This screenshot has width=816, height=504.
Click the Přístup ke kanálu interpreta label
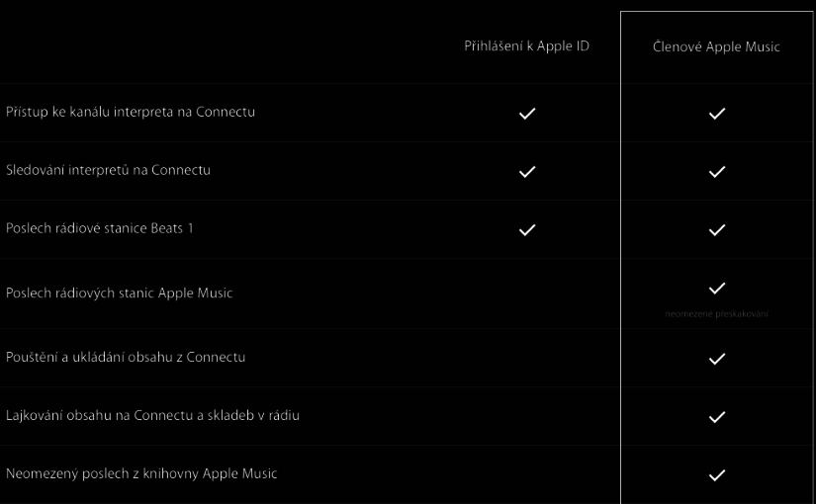[131, 112]
